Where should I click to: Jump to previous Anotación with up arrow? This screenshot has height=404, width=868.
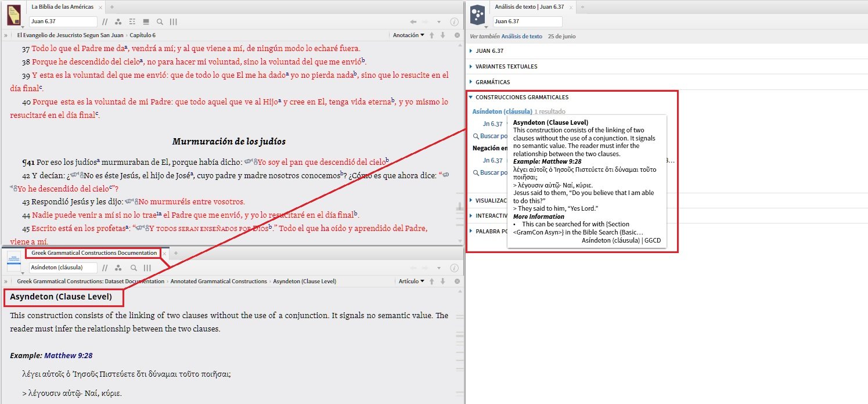(431, 35)
